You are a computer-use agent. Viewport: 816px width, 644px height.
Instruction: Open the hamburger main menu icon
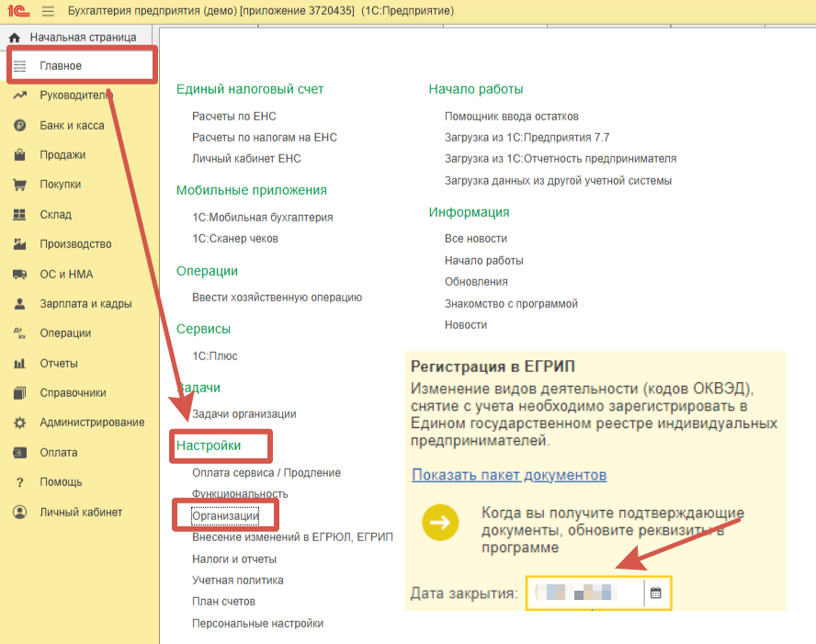point(48,10)
